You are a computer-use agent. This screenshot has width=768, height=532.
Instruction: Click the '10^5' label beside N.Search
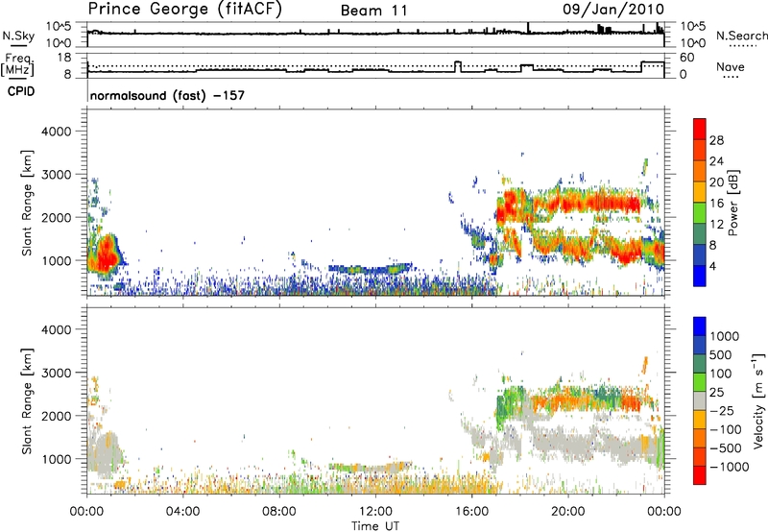pyautogui.click(x=692, y=26)
